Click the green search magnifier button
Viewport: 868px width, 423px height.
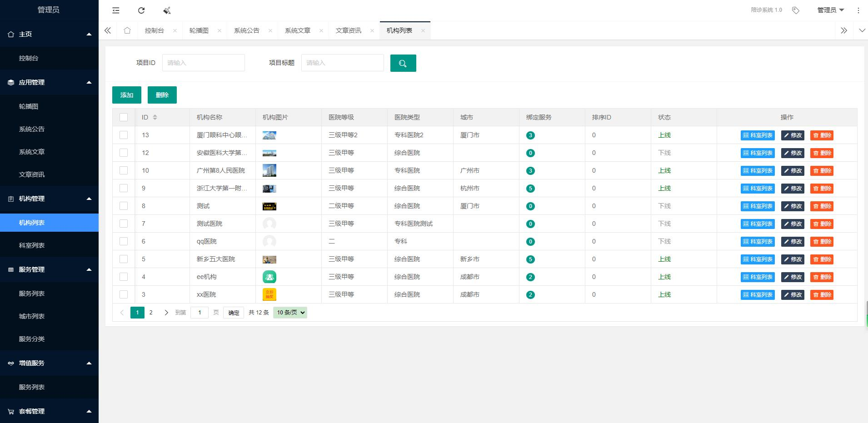(x=403, y=63)
